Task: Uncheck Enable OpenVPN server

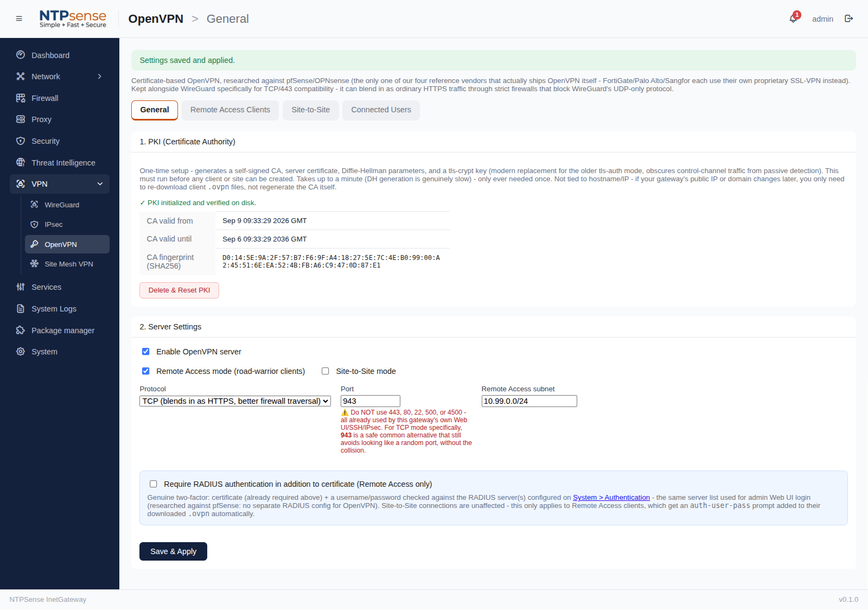Action: [145, 352]
